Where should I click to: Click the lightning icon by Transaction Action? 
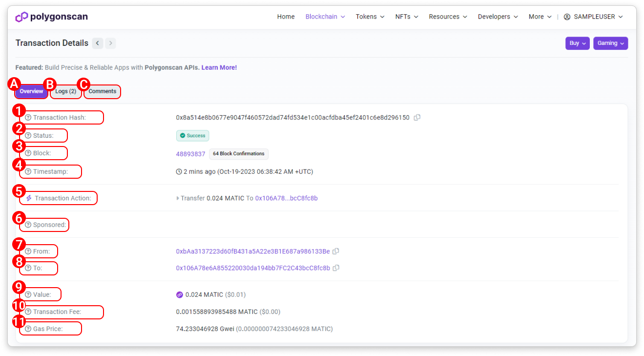[29, 198]
